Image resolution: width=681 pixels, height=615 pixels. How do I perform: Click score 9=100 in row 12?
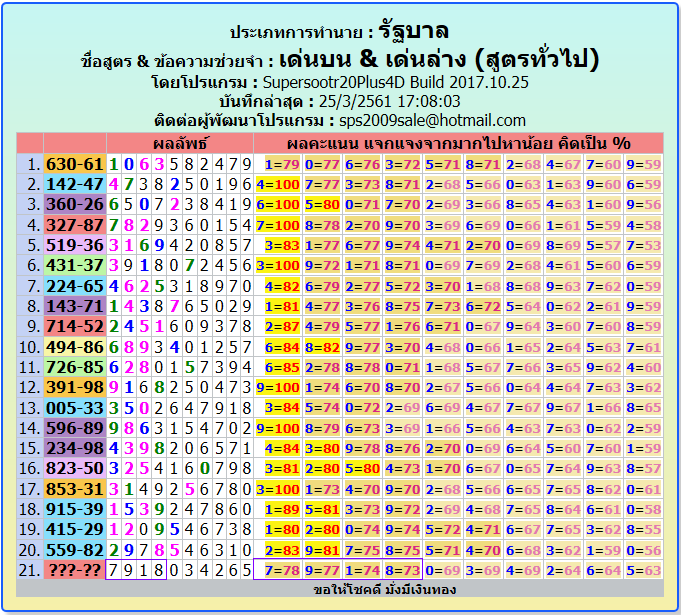278,387
